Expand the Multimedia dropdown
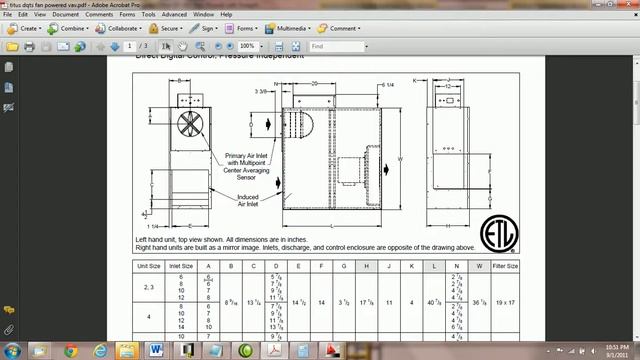 click(x=309, y=29)
